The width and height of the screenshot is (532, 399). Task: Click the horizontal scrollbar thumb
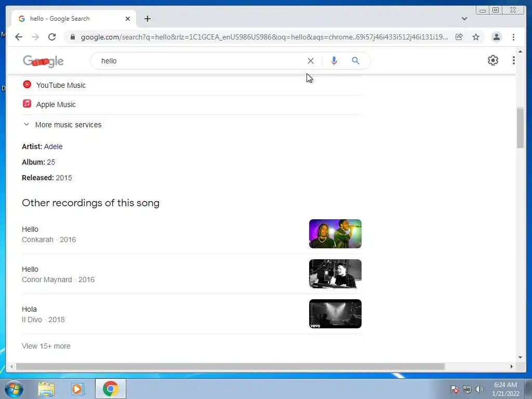[x=230, y=366]
